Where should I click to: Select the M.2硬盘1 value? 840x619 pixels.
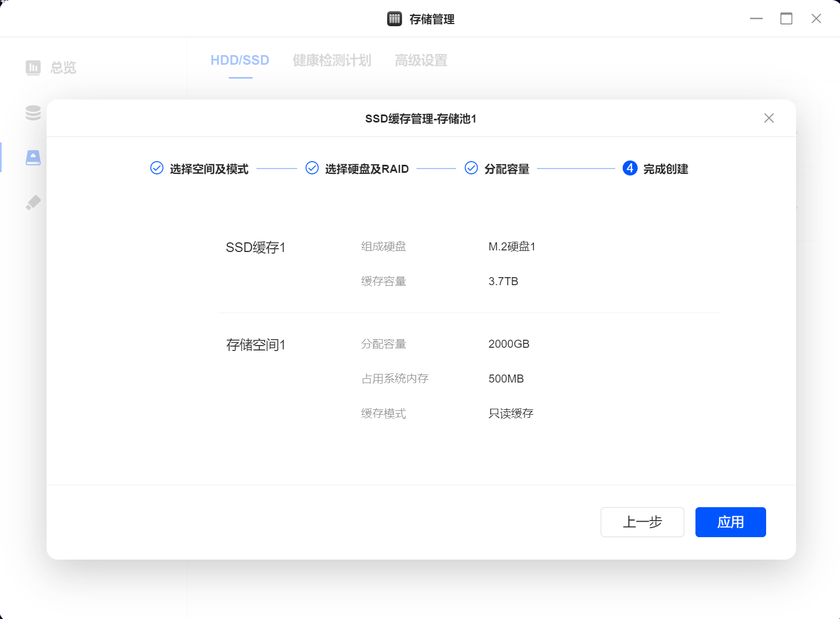(512, 247)
